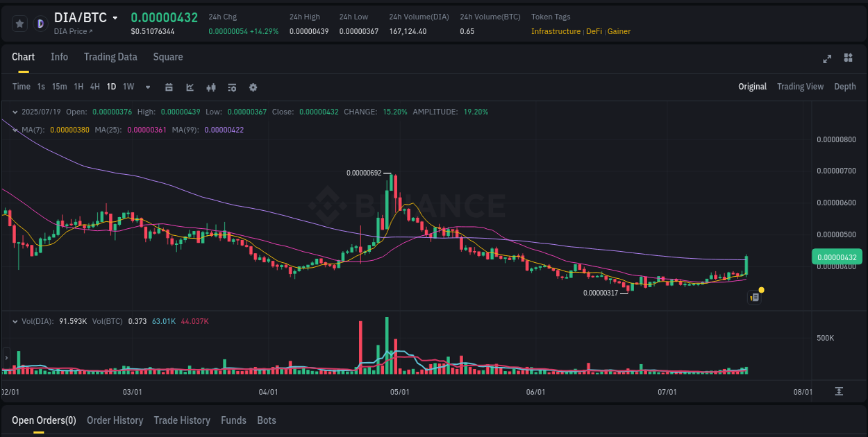Switch to the Trading View tab
868x437 pixels.
[x=800, y=86]
